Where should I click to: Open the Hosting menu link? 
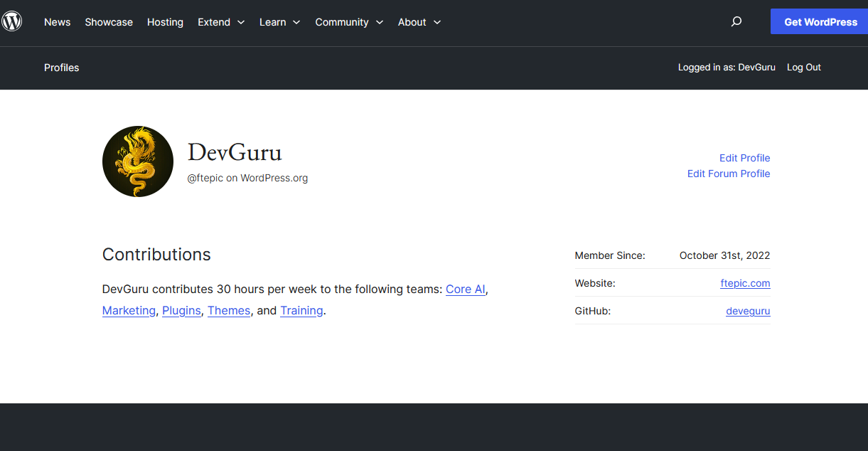click(165, 22)
